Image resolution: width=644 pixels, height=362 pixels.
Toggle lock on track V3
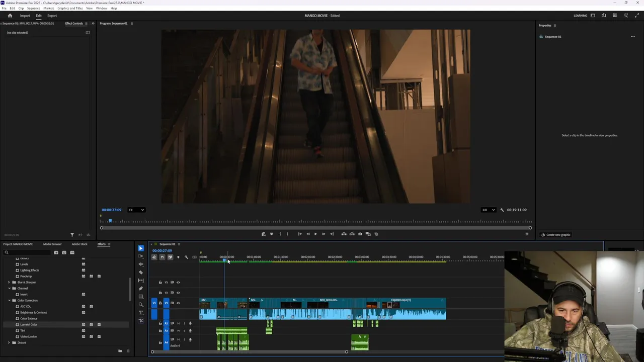(160, 282)
